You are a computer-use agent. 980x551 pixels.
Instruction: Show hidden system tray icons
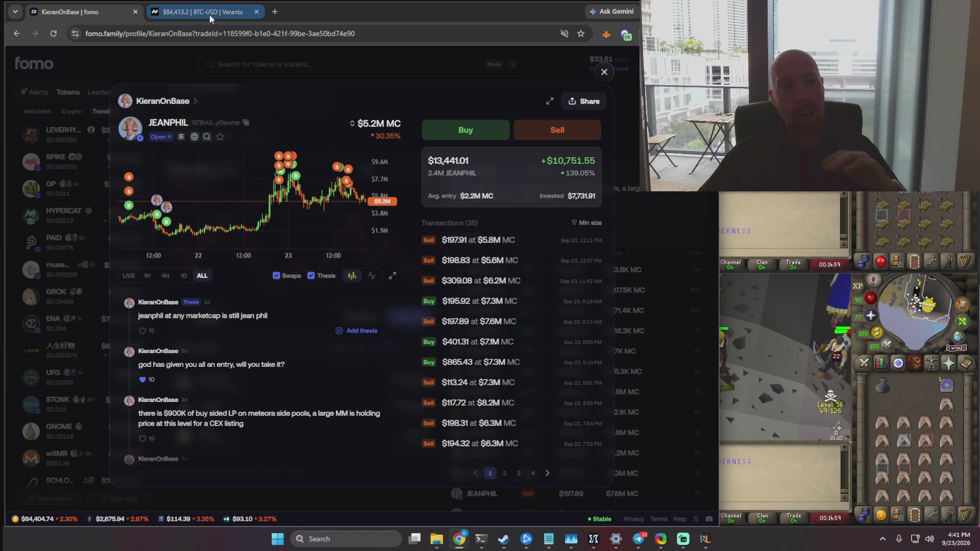pyautogui.click(x=883, y=539)
